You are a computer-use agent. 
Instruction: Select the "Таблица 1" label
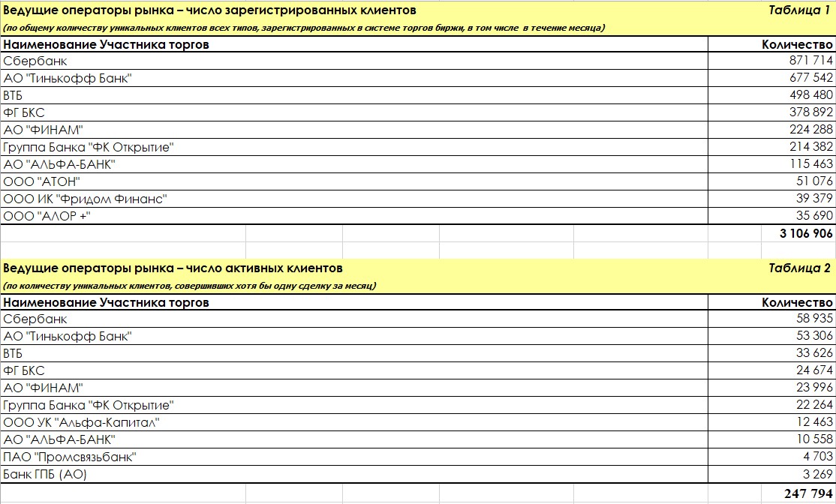(x=799, y=10)
